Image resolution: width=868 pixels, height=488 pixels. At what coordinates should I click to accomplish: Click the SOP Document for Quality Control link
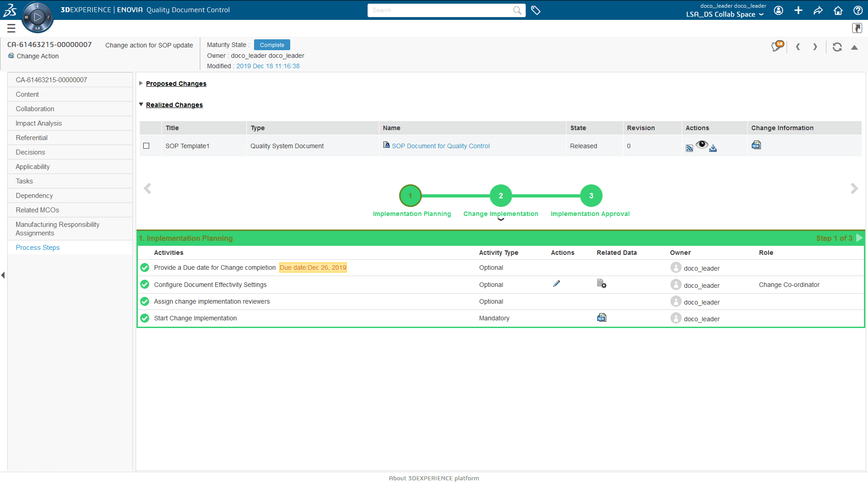tap(441, 146)
